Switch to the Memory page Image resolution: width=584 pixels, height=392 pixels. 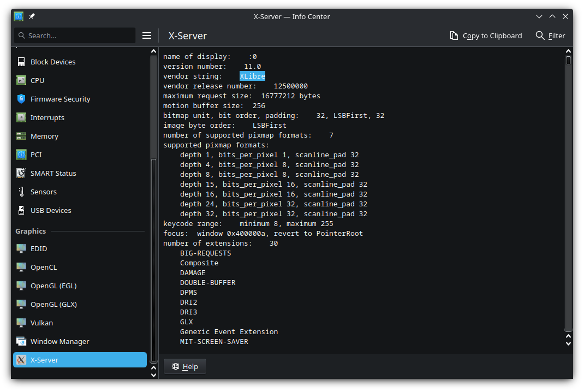(80, 136)
